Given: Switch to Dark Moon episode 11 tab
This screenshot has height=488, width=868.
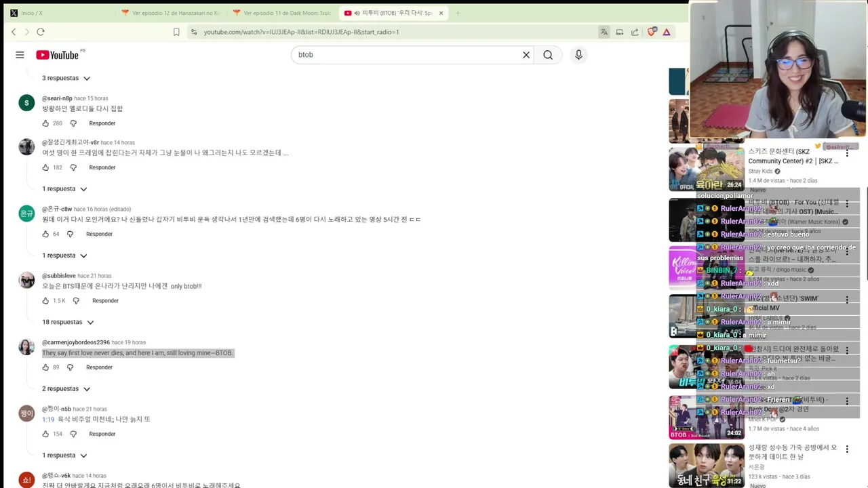Looking at the screenshot, I should 281,13.
